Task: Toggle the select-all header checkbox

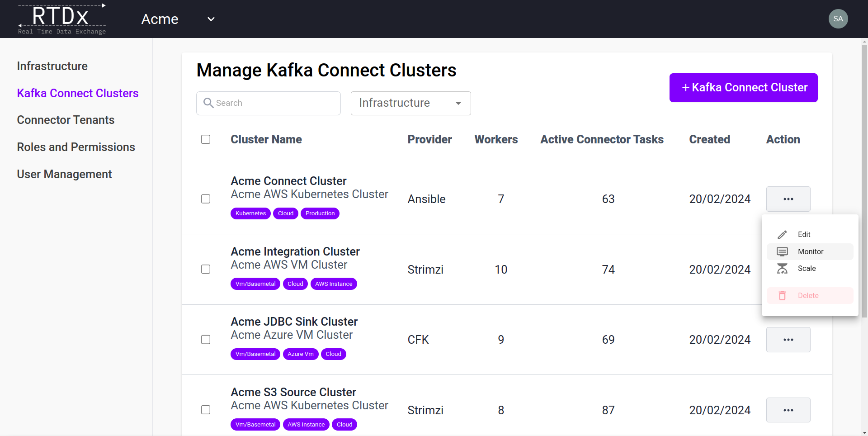Action: (x=206, y=139)
